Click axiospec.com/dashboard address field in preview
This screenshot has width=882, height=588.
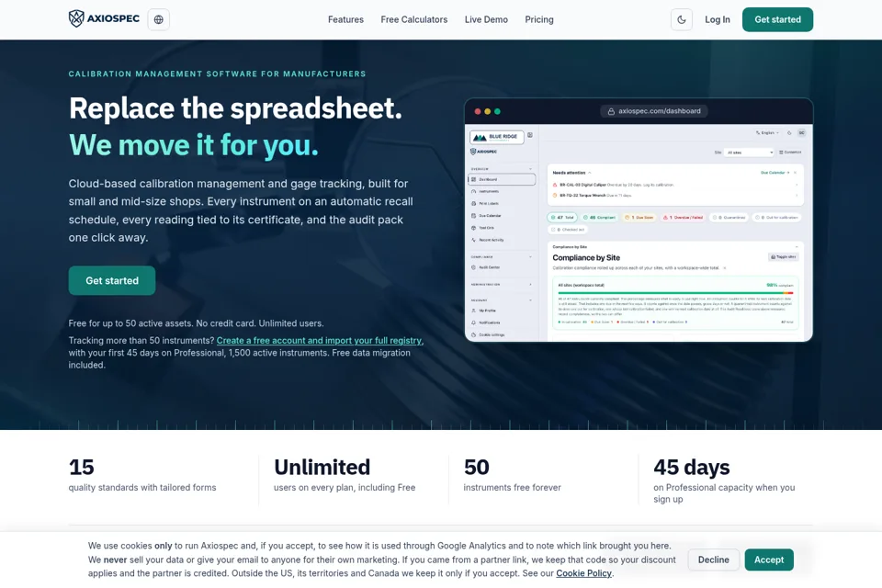click(653, 111)
